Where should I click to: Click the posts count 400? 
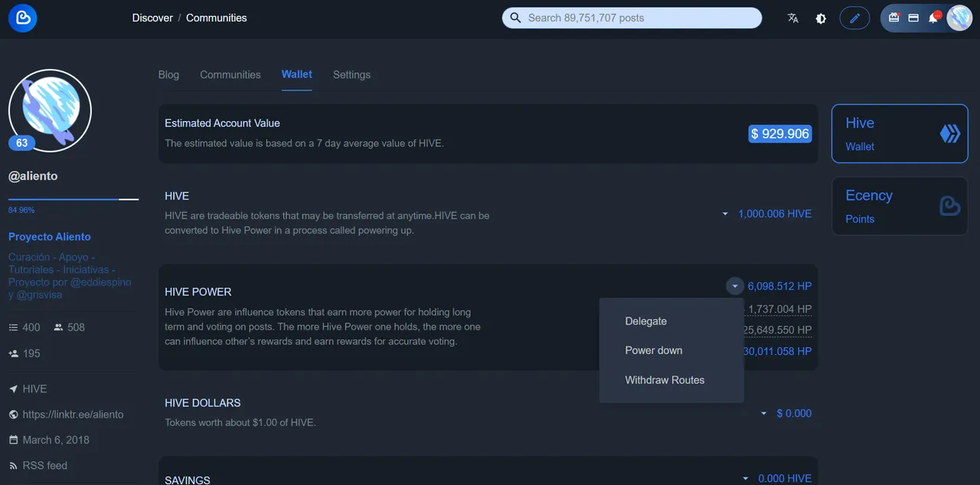pyautogui.click(x=24, y=327)
